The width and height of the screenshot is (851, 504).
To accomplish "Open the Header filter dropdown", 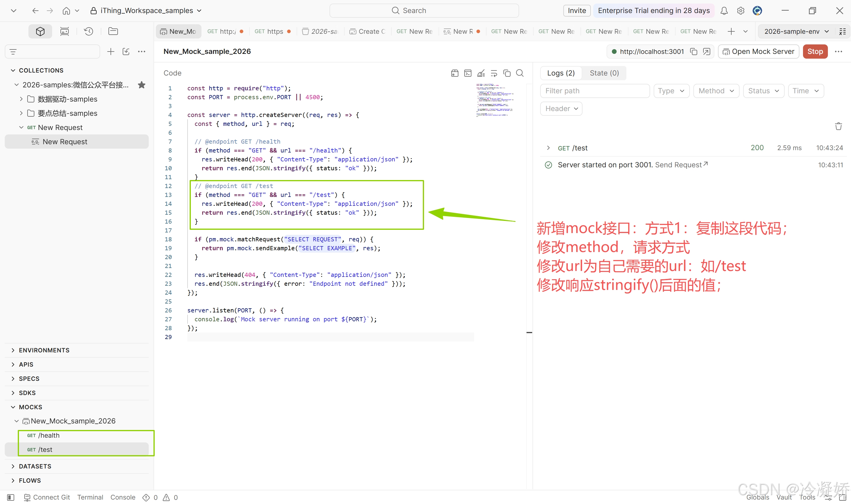I will pyautogui.click(x=561, y=109).
